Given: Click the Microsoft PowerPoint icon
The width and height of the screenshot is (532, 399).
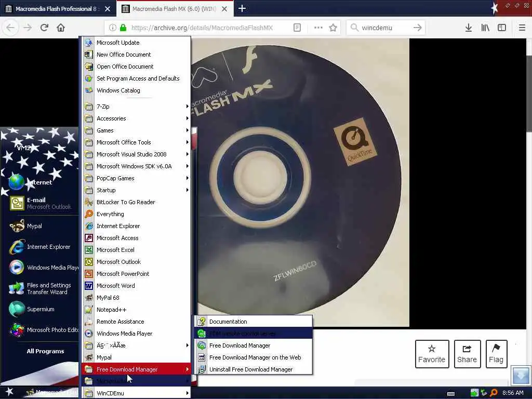Looking at the screenshot, I should click(88, 274).
